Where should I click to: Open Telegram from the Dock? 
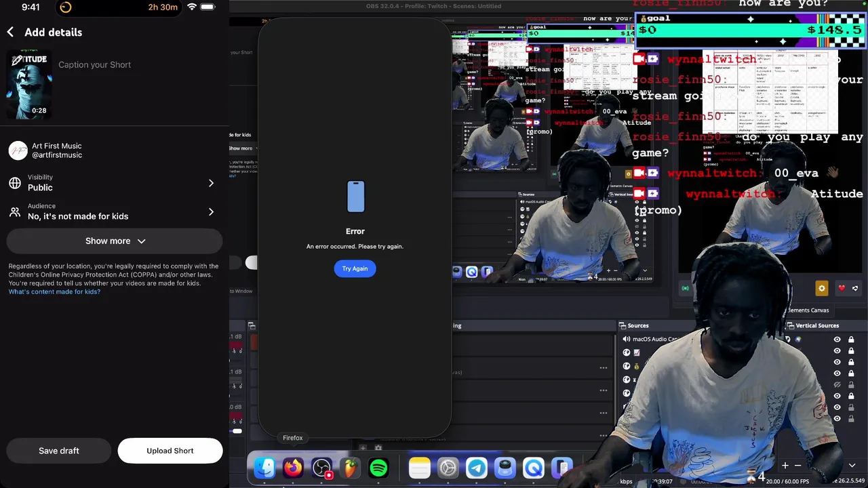pos(477,468)
